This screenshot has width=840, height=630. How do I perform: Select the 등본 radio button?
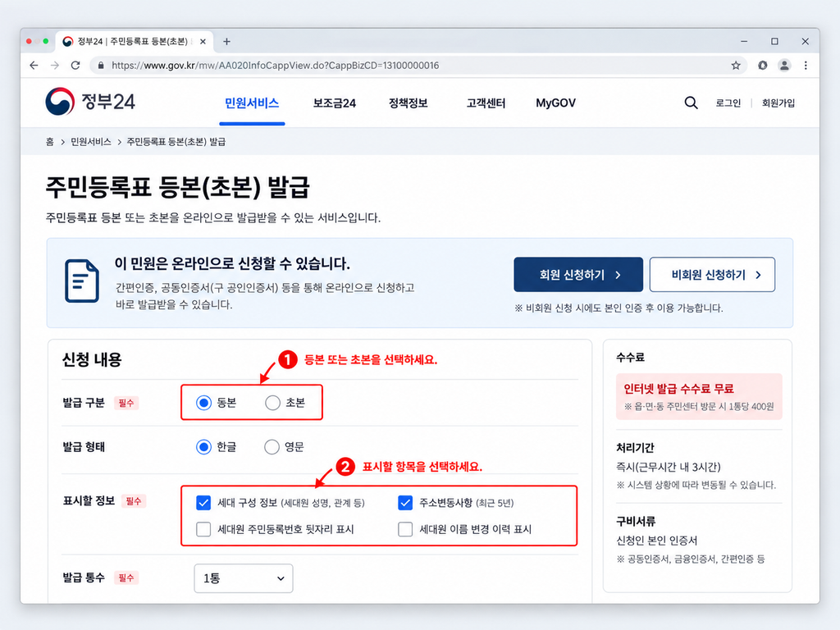(x=203, y=403)
